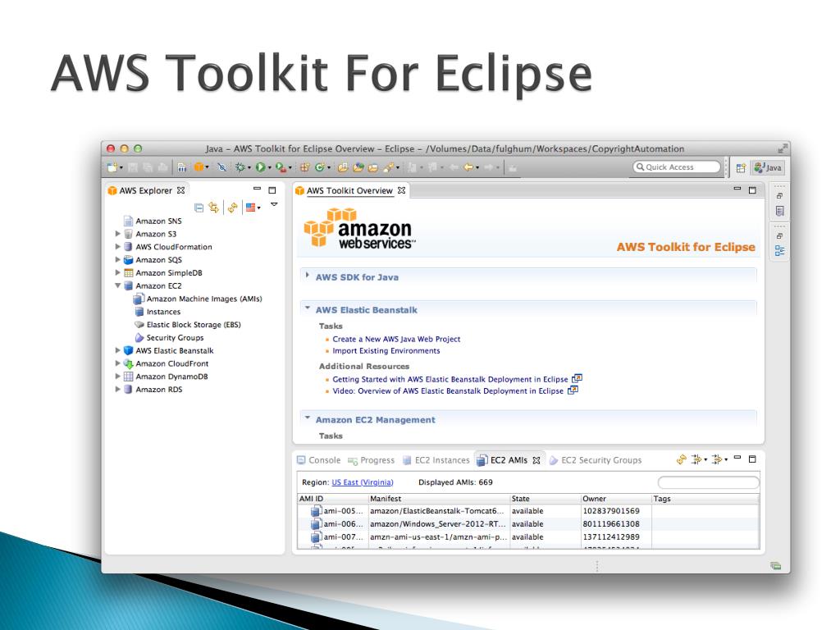Screen dimensions: 840x630
Task: Expand the Amazon S3 tree node
Action: tap(118, 234)
